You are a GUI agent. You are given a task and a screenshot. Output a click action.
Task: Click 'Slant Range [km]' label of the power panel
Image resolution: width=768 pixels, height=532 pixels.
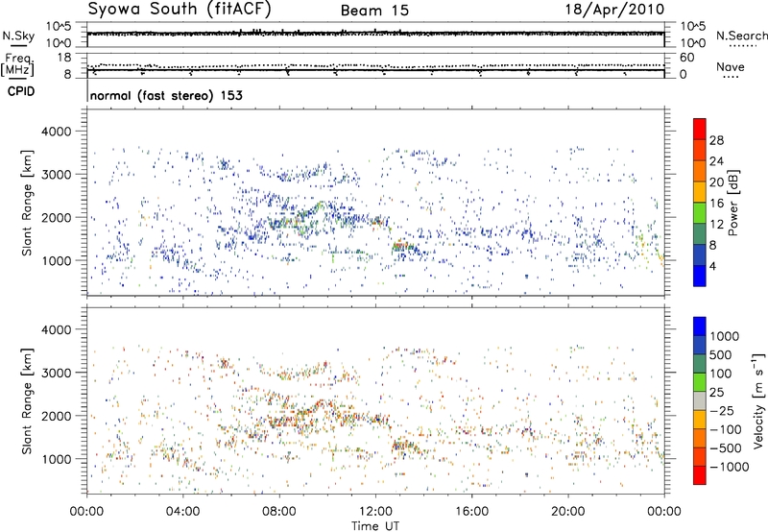(x=27, y=203)
